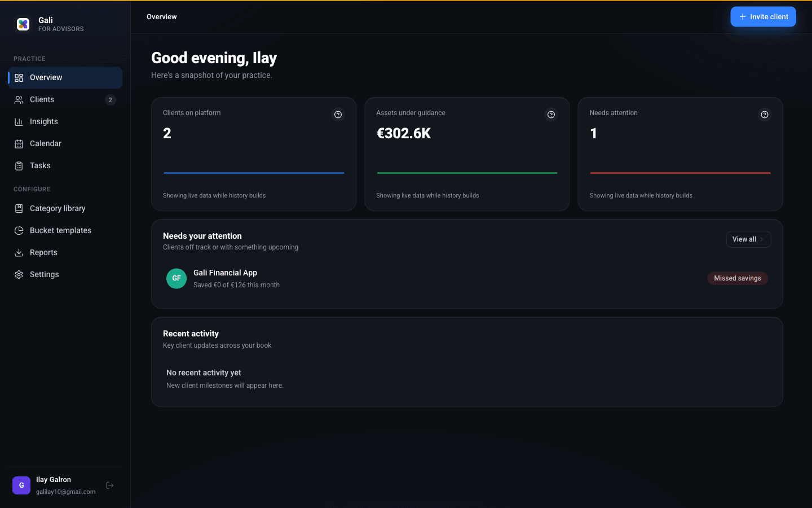Click the Invite client button
The width and height of the screenshot is (812, 508).
point(763,17)
